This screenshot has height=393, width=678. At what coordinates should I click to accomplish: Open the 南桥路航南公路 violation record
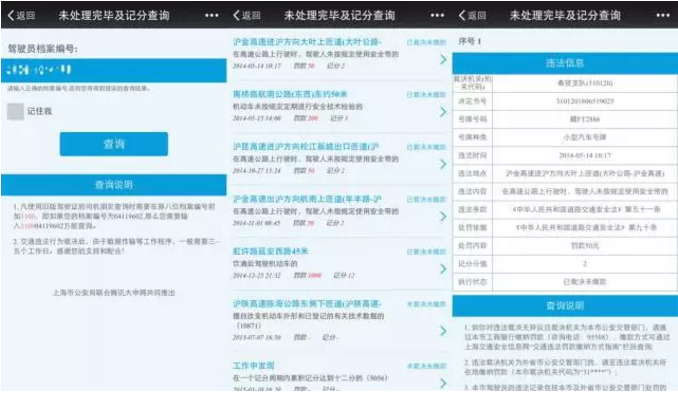[338, 106]
